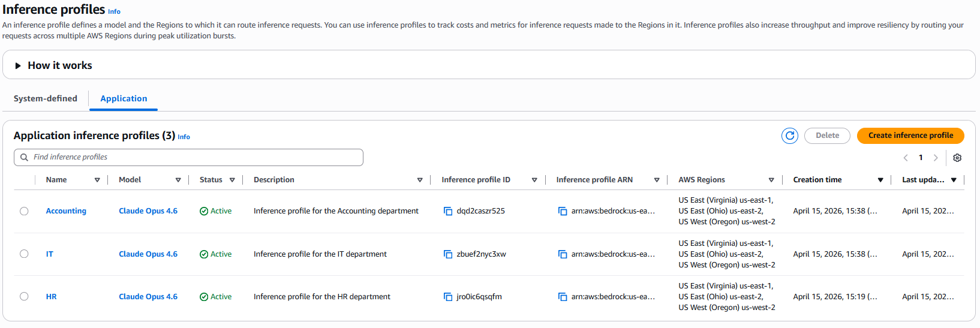This screenshot has height=328, width=980.
Task: Open Claude Opus 4.6 link in Accounting row
Action: pos(148,211)
